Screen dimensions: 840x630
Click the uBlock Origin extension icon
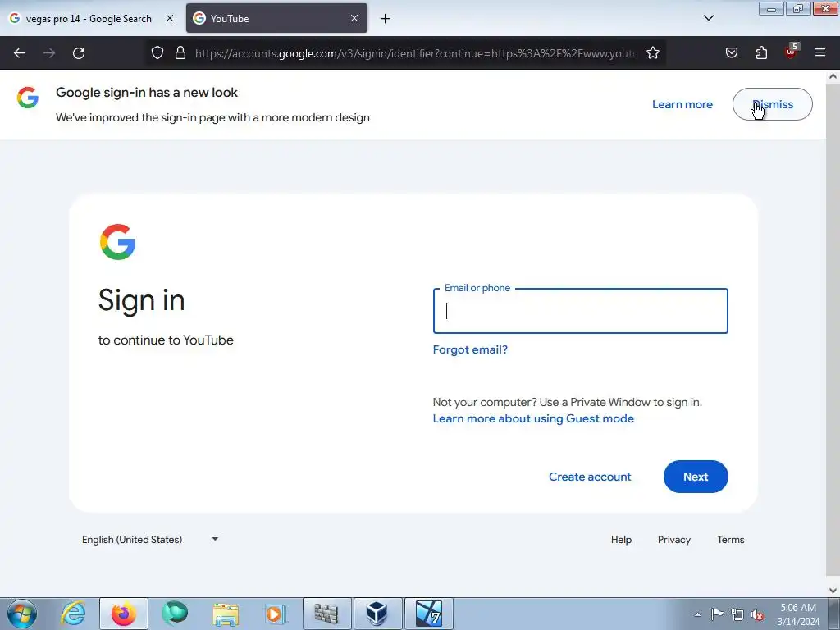pos(792,52)
